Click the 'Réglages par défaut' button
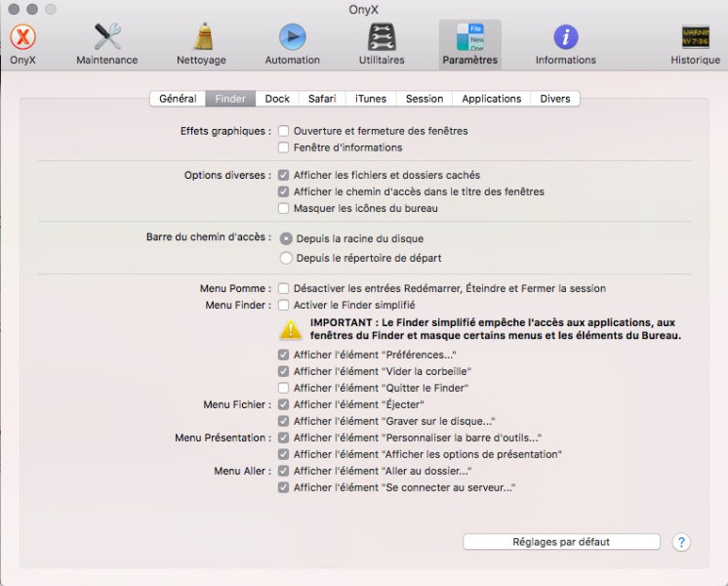 [x=561, y=542]
